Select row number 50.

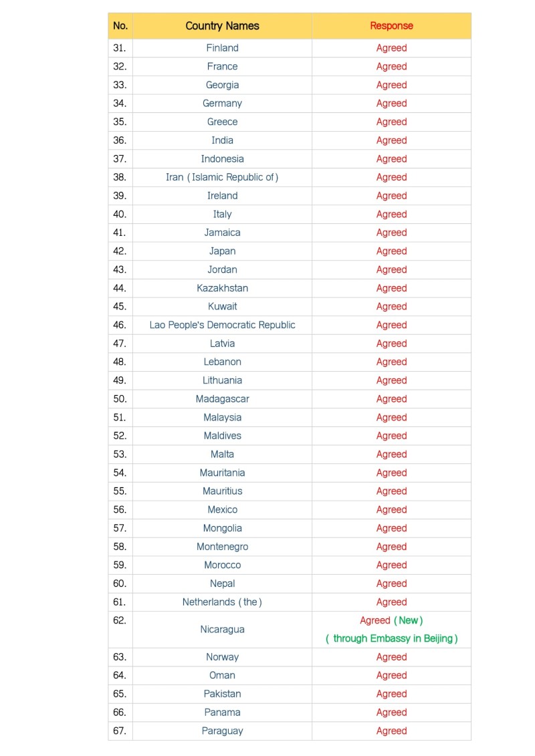tap(120, 398)
